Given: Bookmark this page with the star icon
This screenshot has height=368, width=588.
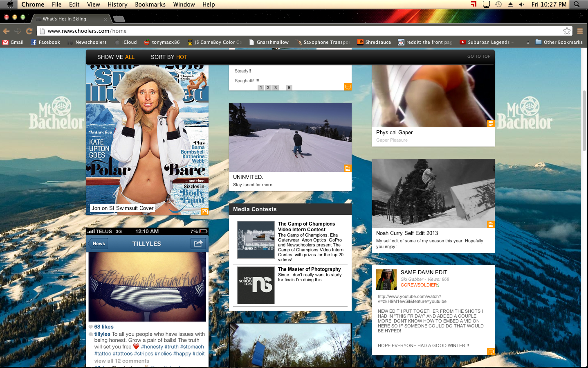Looking at the screenshot, I should pyautogui.click(x=567, y=31).
